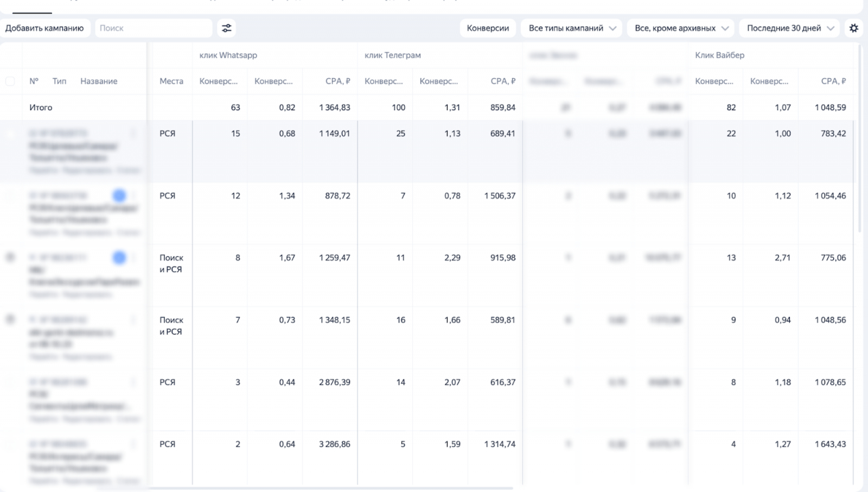This screenshot has height=492, width=868.
Task: Click the "Конверсии" button
Action: 488,28
